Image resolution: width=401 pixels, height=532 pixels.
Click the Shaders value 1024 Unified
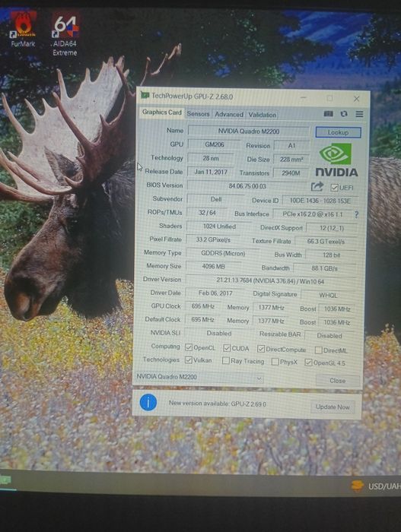(x=220, y=226)
